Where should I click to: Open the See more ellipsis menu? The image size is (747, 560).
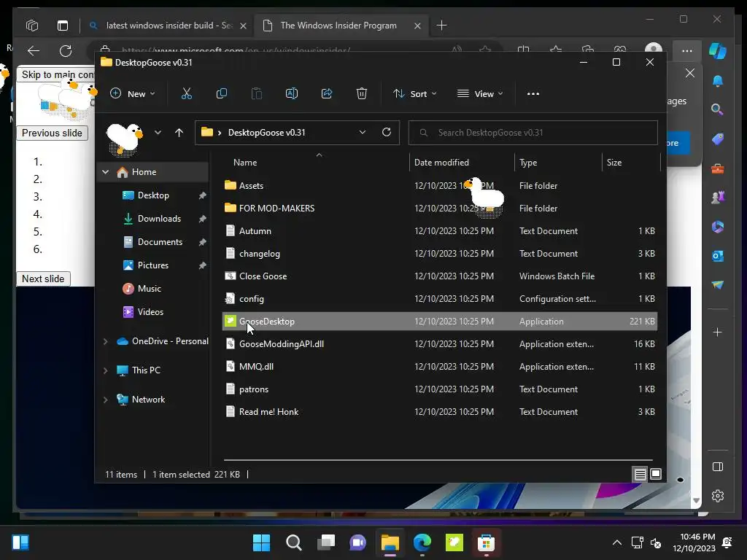click(533, 94)
